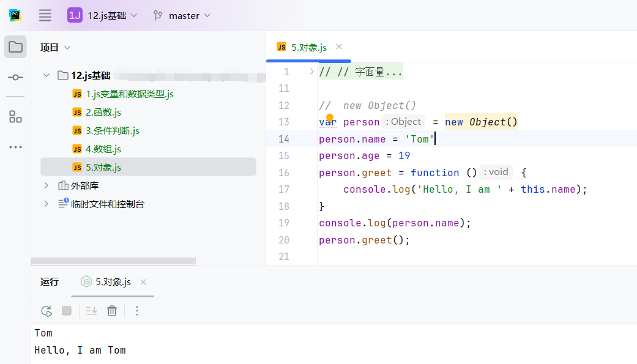Open the 12.js基础 project dropdown
637x364 pixels.
(x=102, y=15)
